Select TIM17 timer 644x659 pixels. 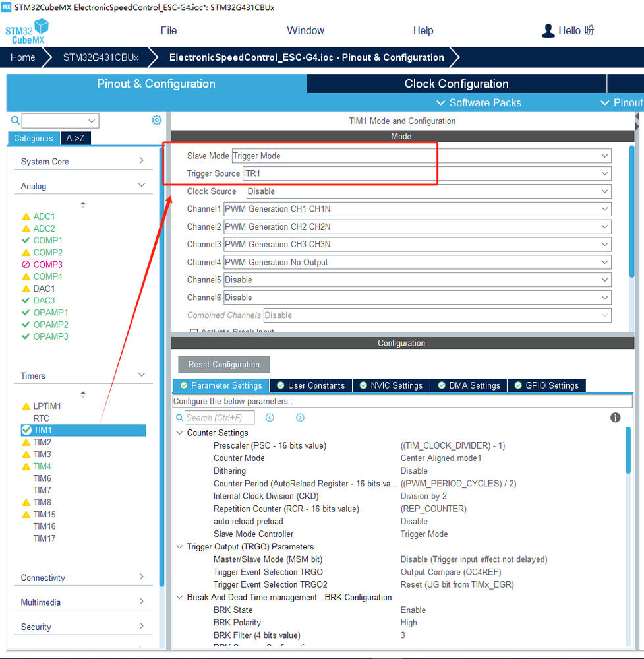coord(45,538)
